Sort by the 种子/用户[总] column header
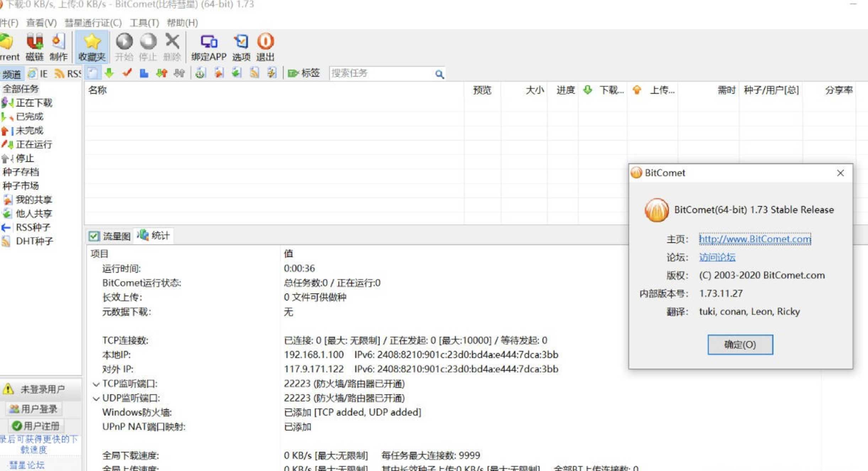This screenshot has height=471, width=868. (x=771, y=90)
